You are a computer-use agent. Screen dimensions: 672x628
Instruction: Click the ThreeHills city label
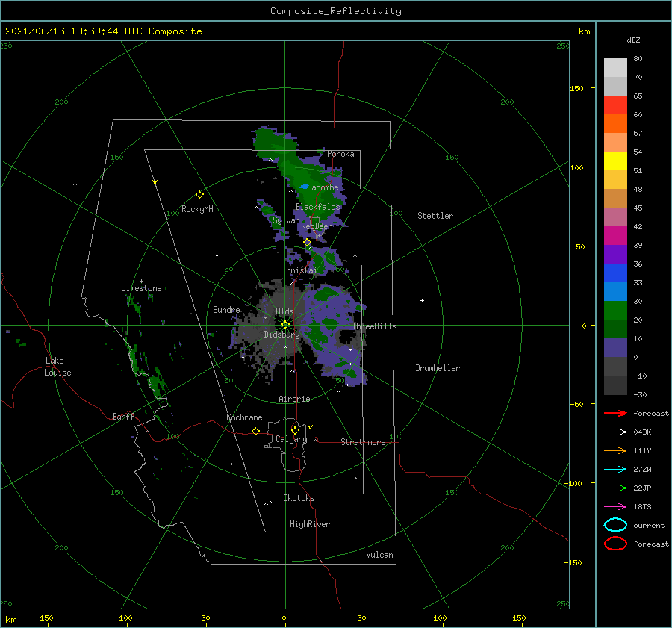coord(375,326)
